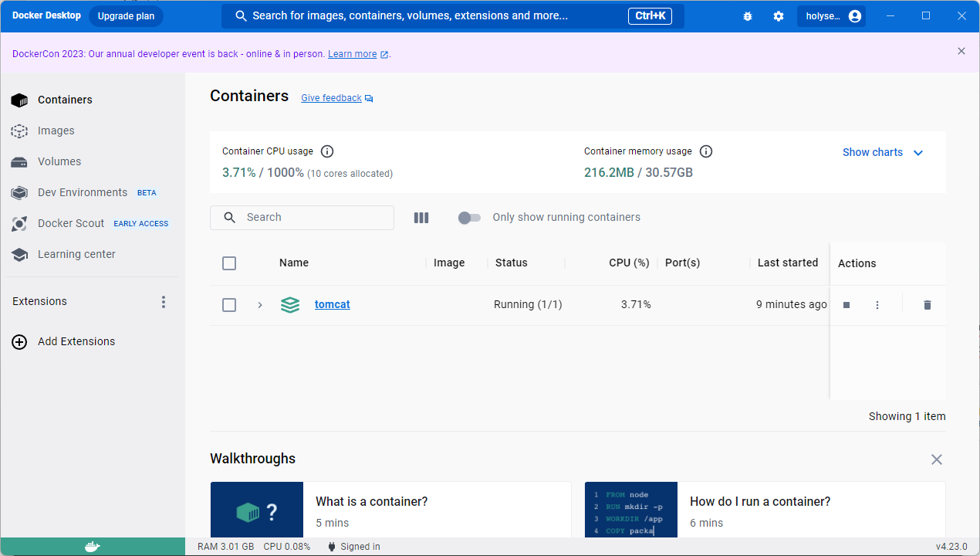Dismiss the DockerCon 2023 banner
Viewport: 980px width, 556px height.
pyautogui.click(x=961, y=51)
